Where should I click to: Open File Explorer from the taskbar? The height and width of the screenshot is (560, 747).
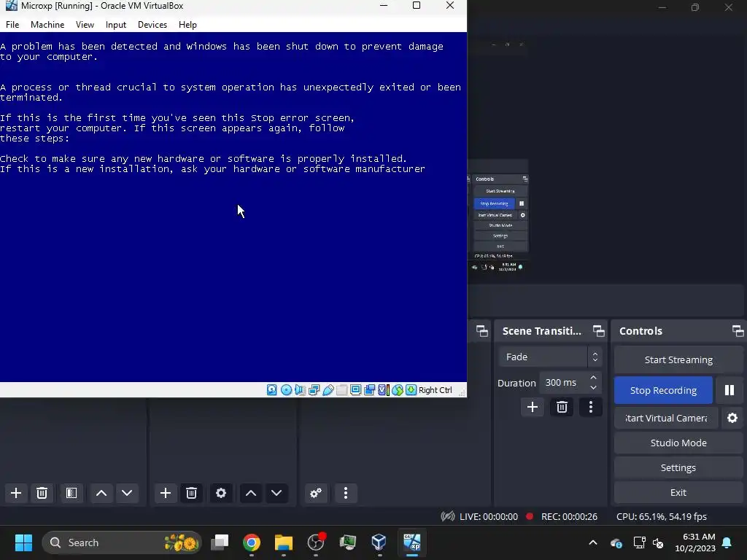[284, 542]
